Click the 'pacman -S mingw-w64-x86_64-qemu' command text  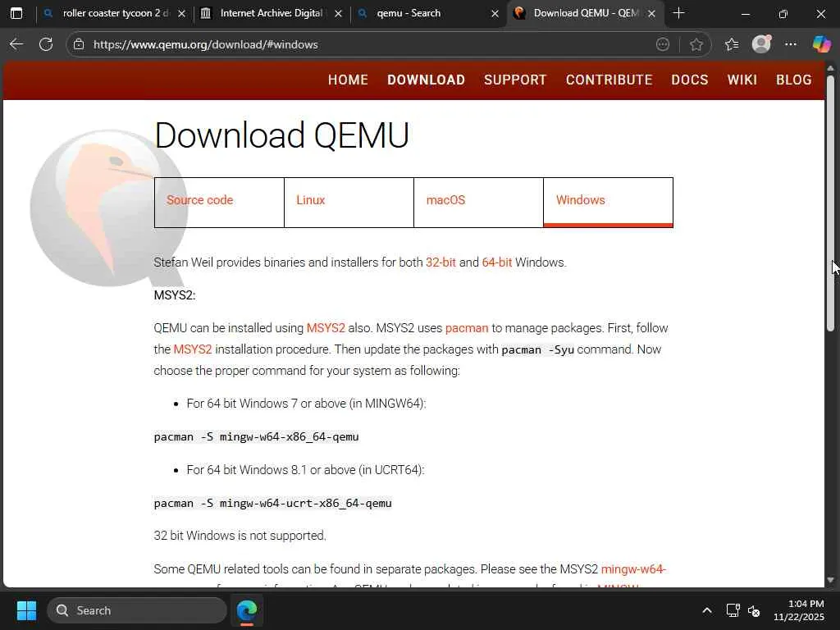pos(256,436)
